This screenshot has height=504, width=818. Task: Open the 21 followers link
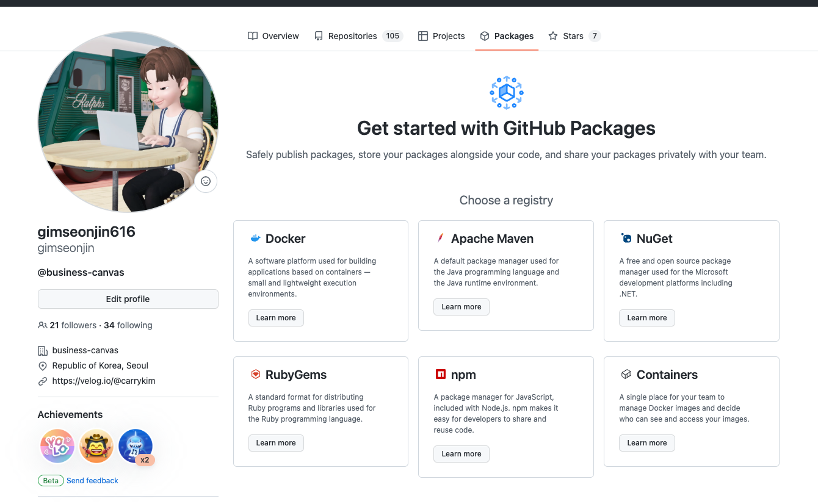[x=73, y=325]
